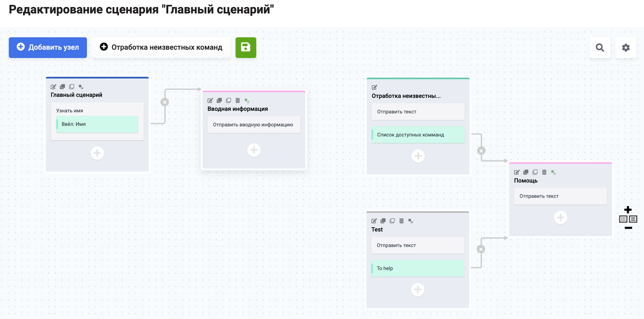The width and height of the screenshot is (644, 319).
Task: Delete the 'Test' node via trash icon
Action: (401, 221)
